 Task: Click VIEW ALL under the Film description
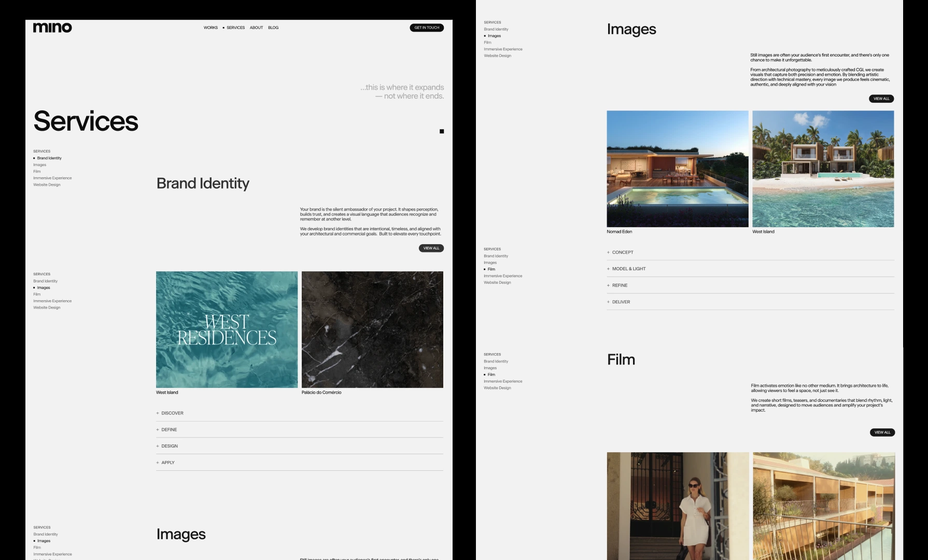pos(882,432)
